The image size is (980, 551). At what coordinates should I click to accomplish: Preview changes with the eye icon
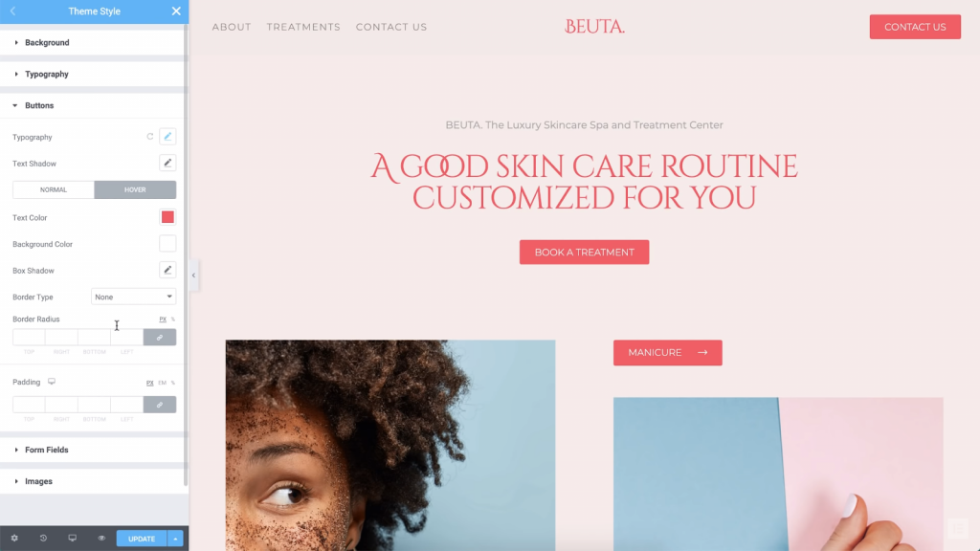pos(101,538)
